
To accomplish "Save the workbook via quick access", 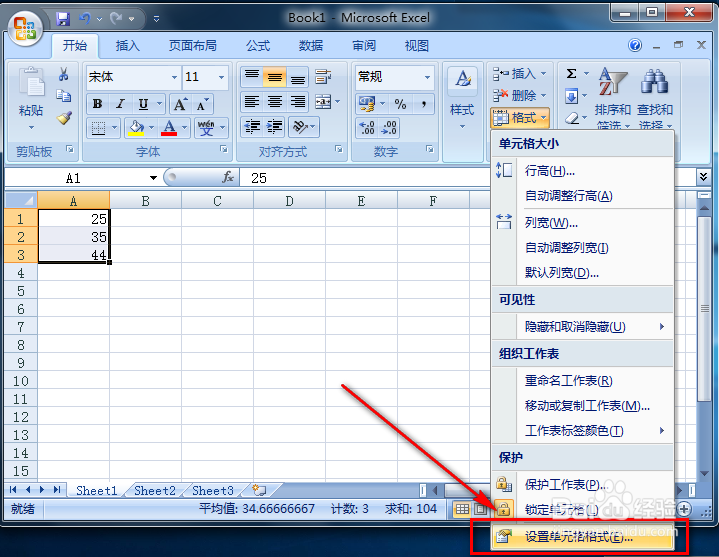I will [63, 19].
